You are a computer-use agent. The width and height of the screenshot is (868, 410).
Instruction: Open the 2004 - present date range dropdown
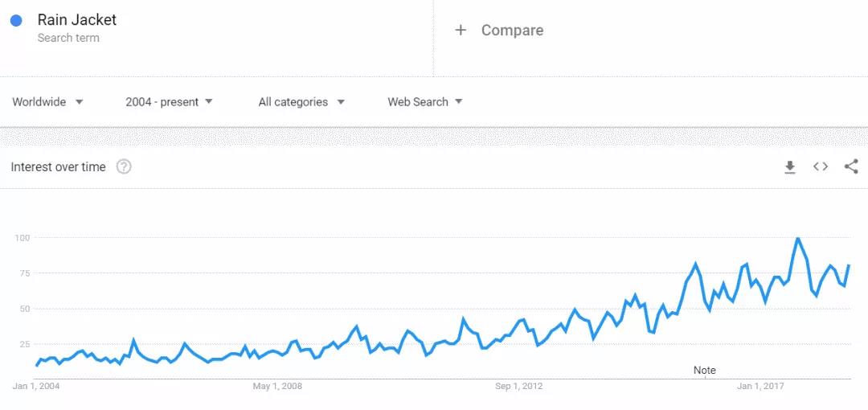[x=169, y=102]
